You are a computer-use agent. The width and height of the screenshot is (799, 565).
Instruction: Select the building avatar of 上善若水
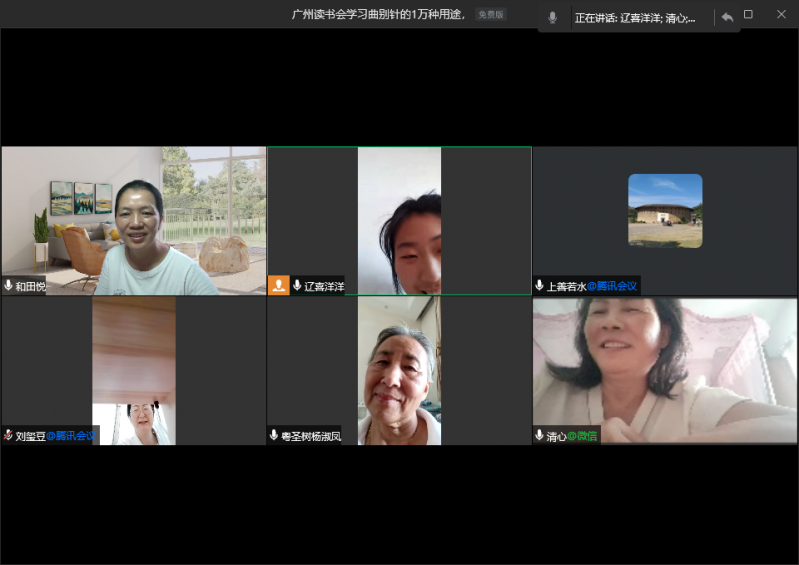(665, 211)
